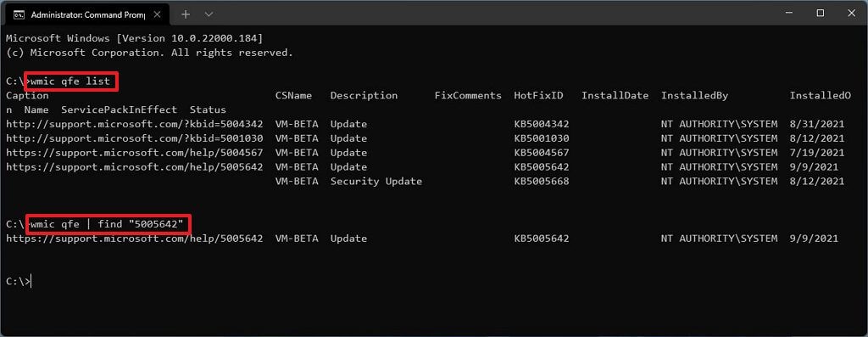Click the Security Update description text
This screenshot has height=337, width=868.
click(x=376, y=182)
